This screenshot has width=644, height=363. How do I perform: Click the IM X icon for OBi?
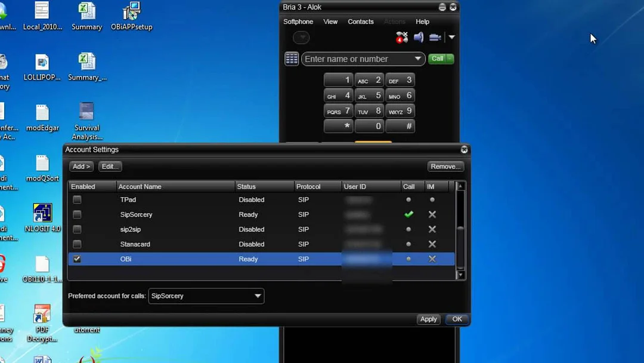click(x=432, y=259)
